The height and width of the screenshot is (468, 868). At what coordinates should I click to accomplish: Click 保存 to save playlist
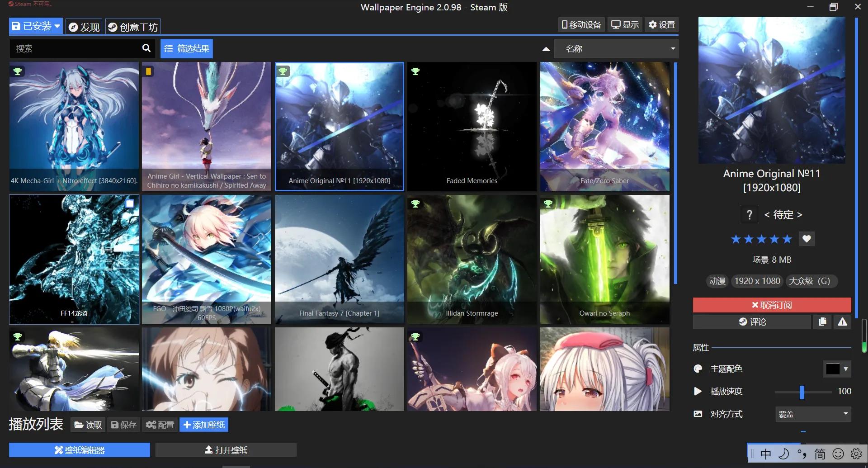[x=123, y=425]
